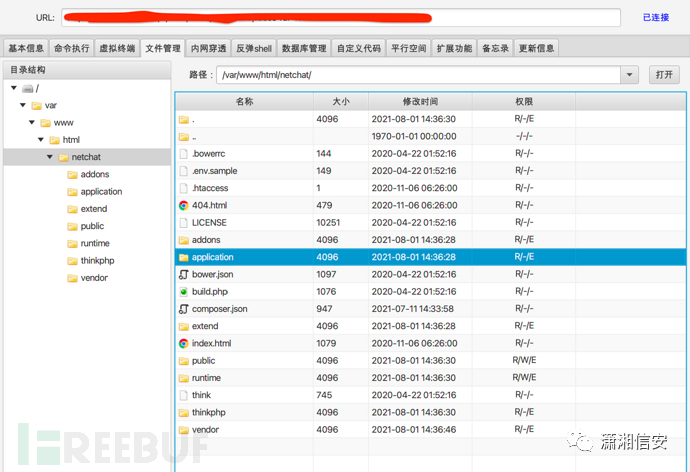Select the composer.json file name

click(x=220, y=309)
